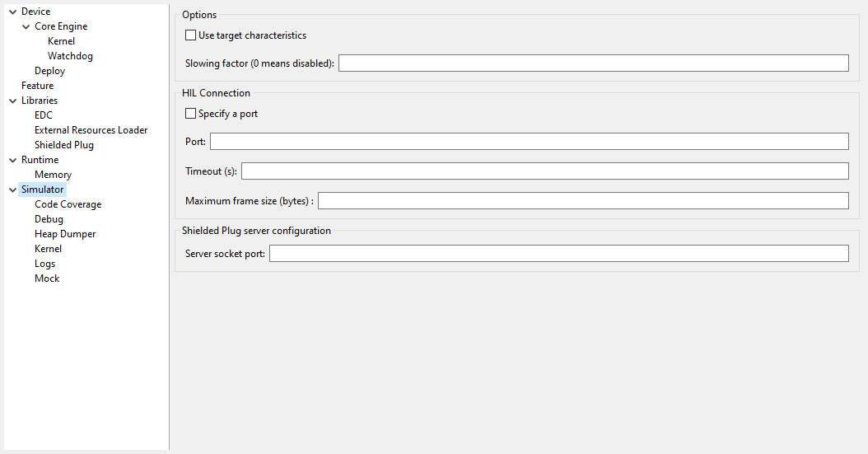Open Heap Dumper settings
Viewport: 868px width, 454px height.
[x=65, y=234]
